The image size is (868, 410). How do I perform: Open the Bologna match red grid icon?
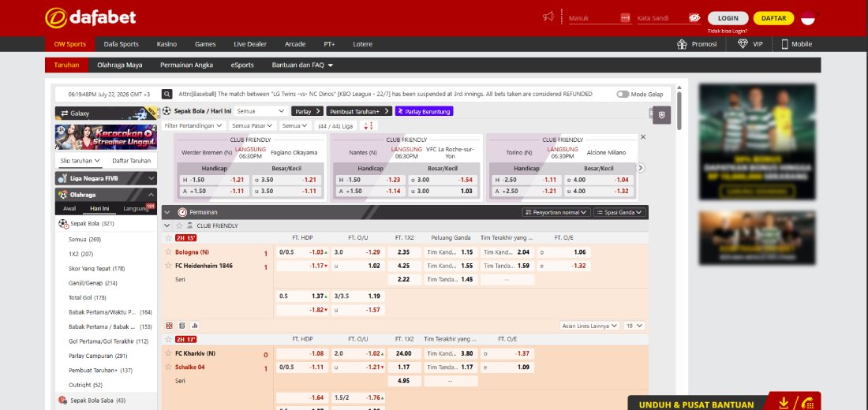(x=169, y=326)
